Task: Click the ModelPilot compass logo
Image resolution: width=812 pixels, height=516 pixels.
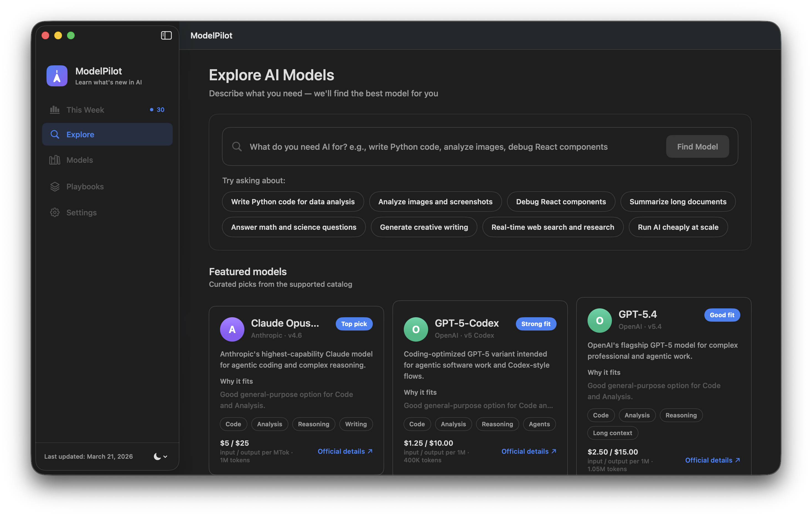Action: [57, 76]
